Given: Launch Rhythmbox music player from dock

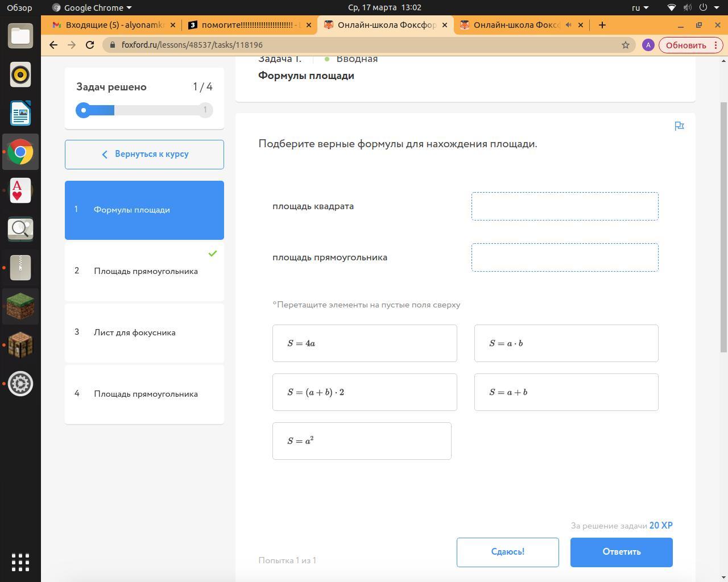Looking at the screenshot, I should [x=20, y=74].
